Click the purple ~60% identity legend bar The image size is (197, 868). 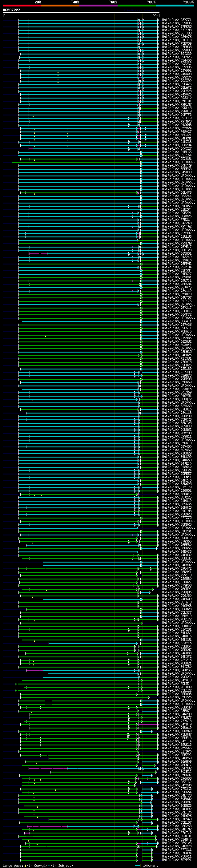[99, 6]
